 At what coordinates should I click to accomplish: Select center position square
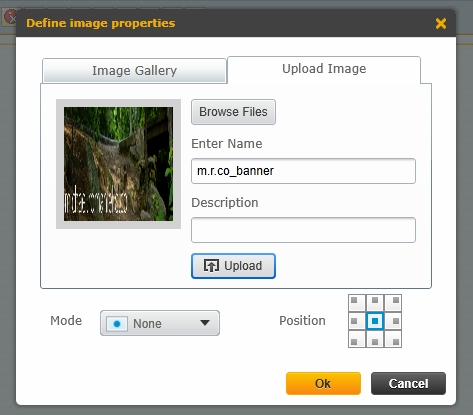375,321
